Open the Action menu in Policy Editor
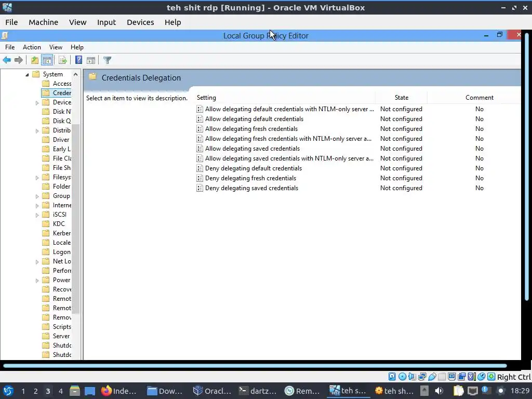The image size is (532, 399). click(x=32, y=47)
